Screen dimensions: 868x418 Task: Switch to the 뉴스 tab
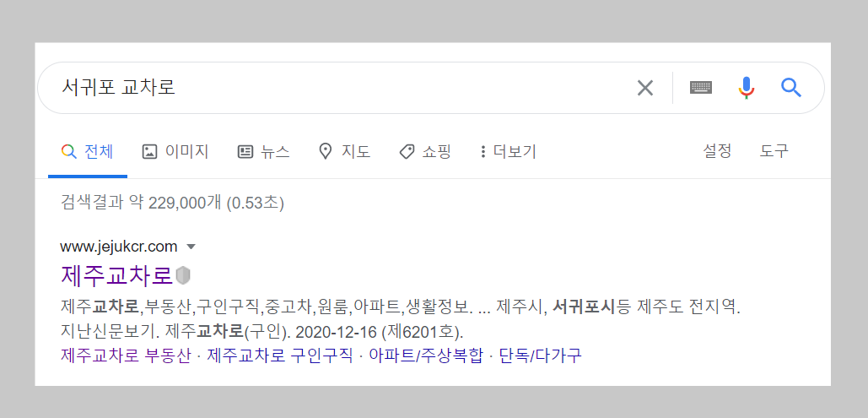point(263,151)
